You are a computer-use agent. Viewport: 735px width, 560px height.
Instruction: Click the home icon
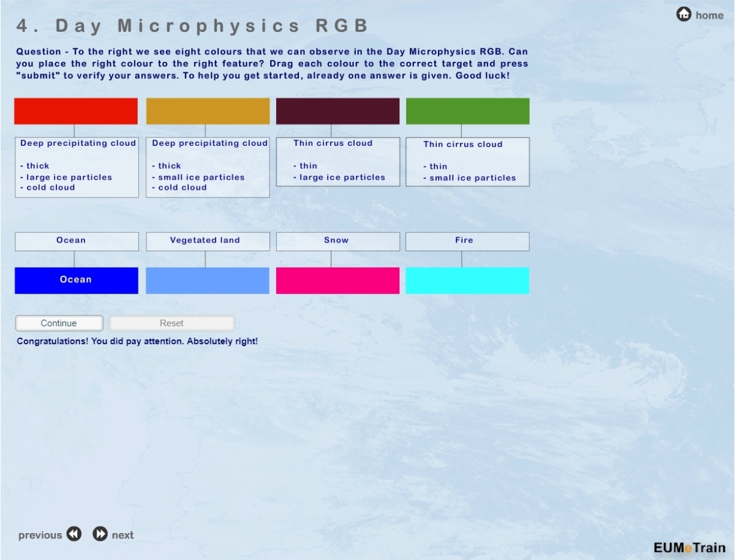(684, 14)
